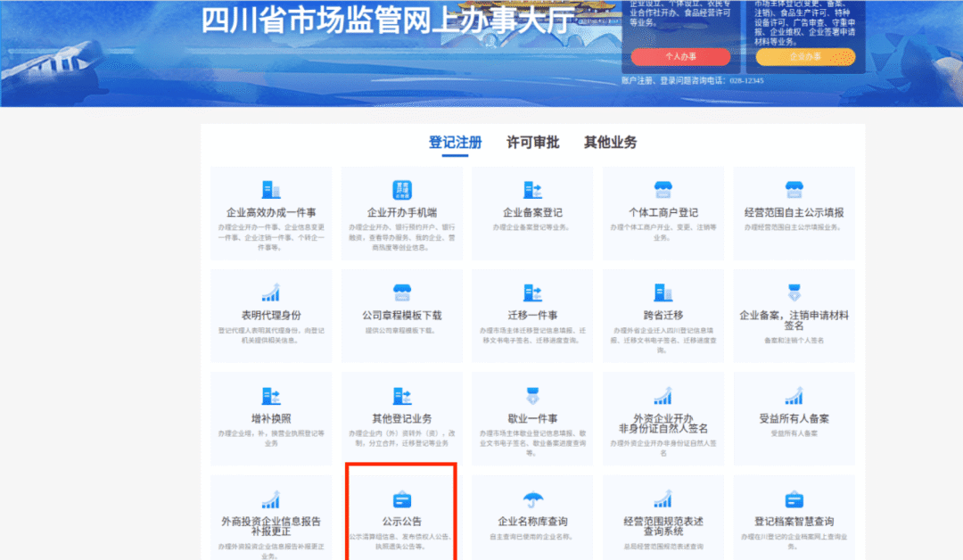
Task: Open the 其他业务 tab
Action: [x=608, y=143]
